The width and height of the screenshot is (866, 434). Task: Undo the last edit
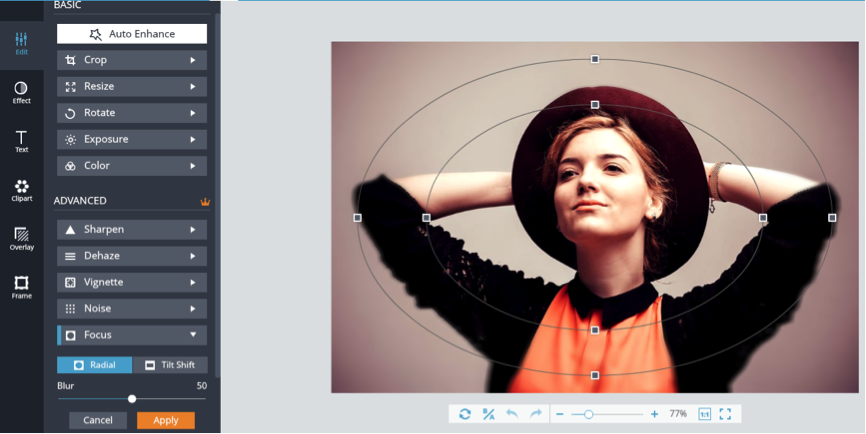point(512,414)
